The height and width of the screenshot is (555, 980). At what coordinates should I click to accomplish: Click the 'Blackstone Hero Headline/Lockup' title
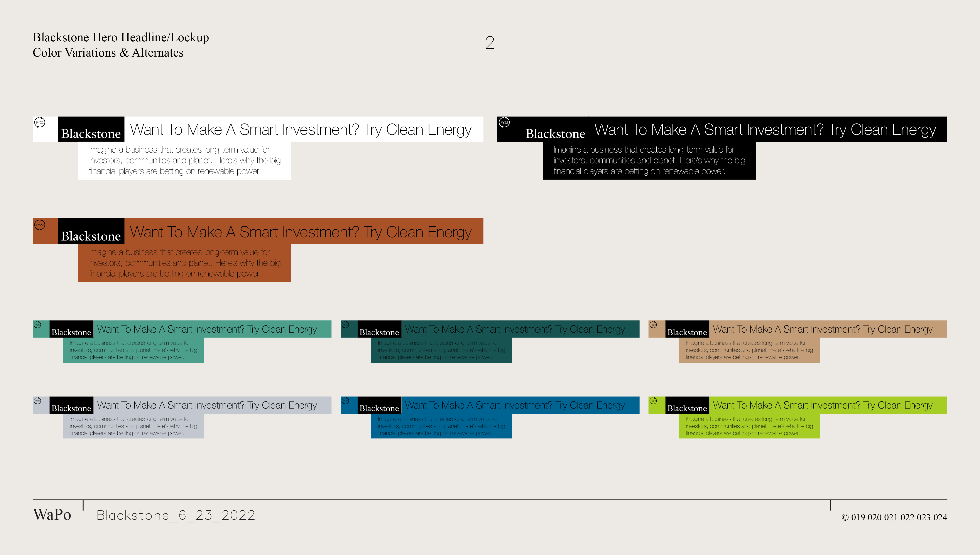tap(121, 37)
